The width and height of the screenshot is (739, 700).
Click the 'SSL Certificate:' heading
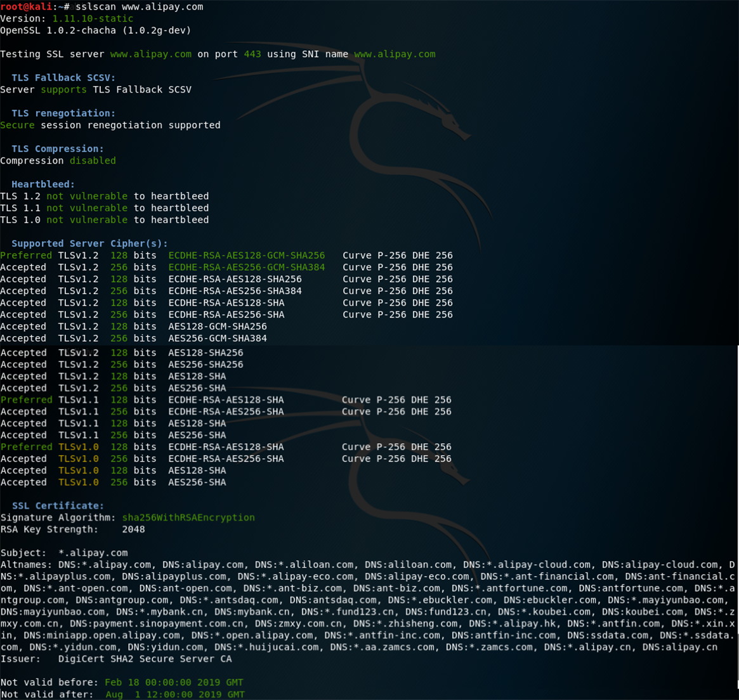click(58, 506)
